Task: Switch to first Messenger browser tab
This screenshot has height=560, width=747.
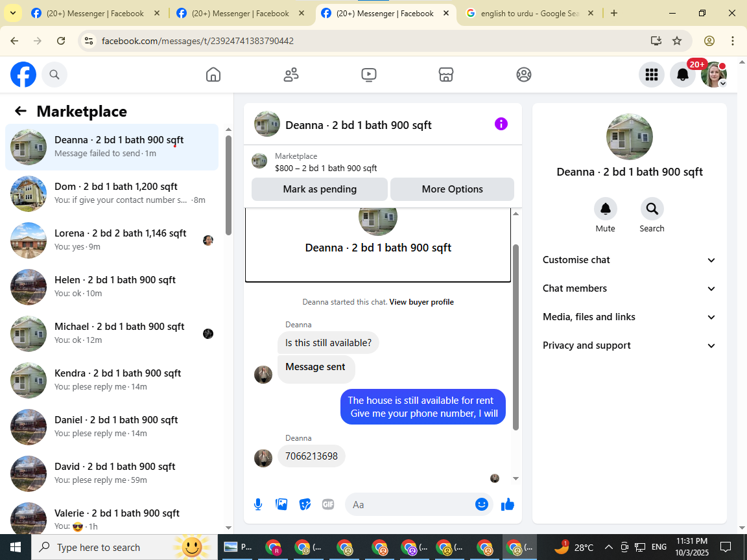Action: tap(95, 14)
